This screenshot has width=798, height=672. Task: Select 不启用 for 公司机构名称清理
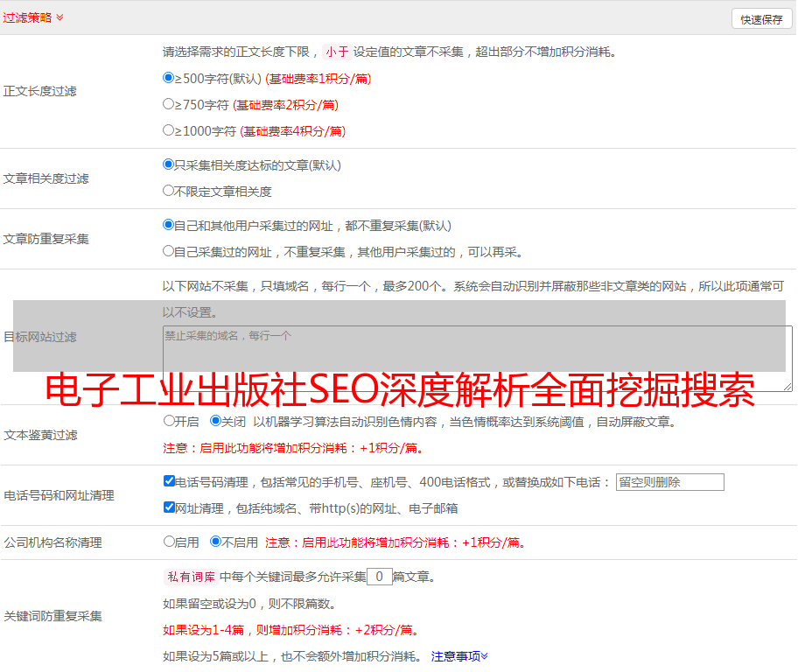click(216, 542)
